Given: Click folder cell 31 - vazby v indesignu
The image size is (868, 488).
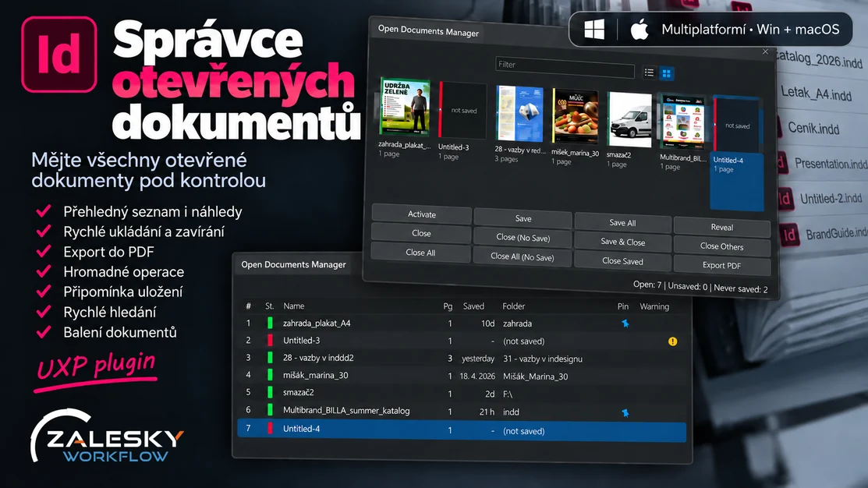Looking at the screenshot, I should 543,359.
